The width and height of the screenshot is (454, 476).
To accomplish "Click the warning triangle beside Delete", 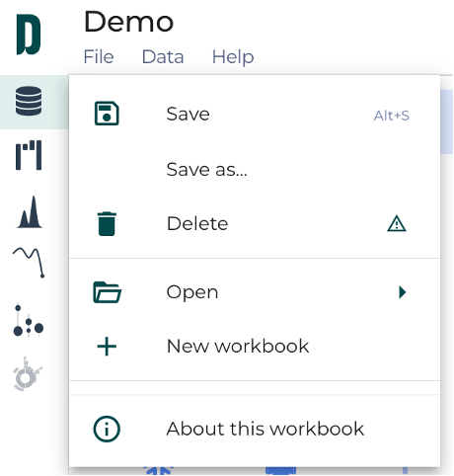I will pos(397,224).
